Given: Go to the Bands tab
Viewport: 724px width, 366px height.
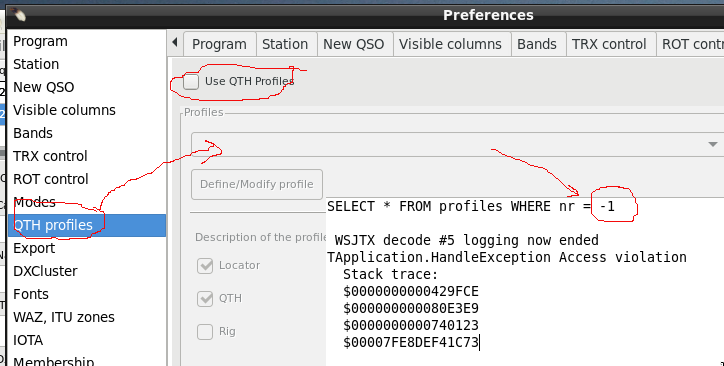Looking at the screenshot, I should click(x=537, y=44).
